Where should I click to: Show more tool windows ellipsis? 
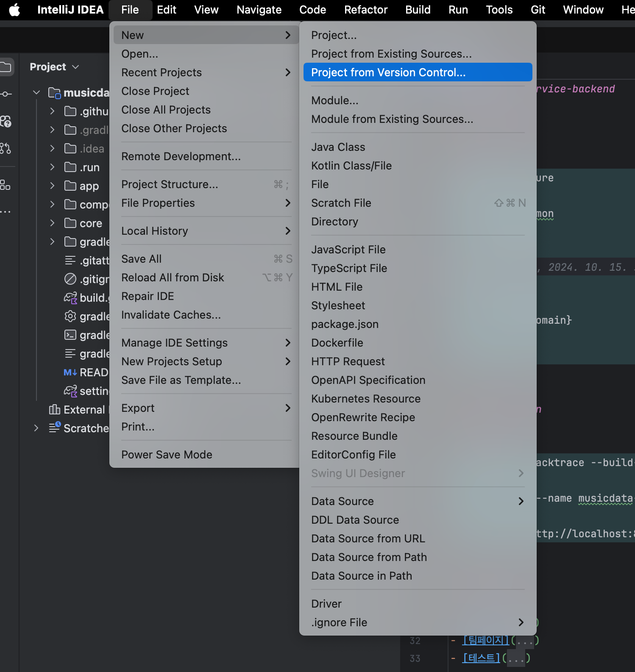click(6, 211)
